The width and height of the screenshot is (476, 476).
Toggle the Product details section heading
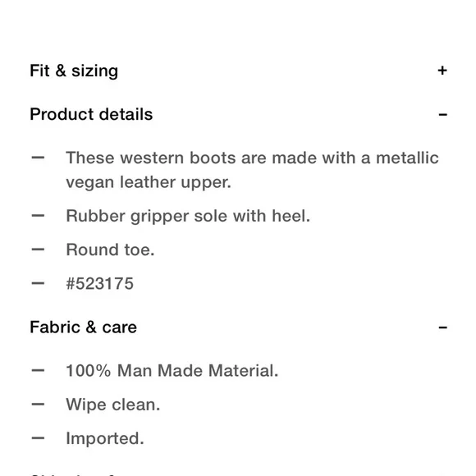[91, 114]
